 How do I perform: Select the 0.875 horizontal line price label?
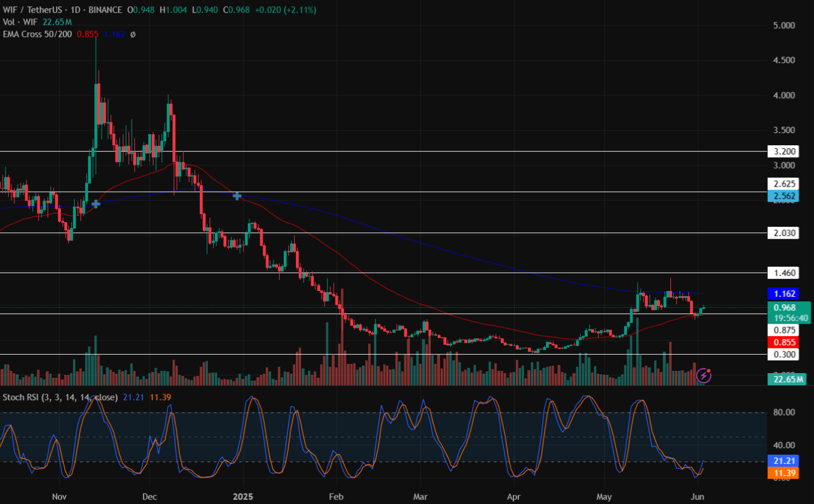tap(783, 330)
